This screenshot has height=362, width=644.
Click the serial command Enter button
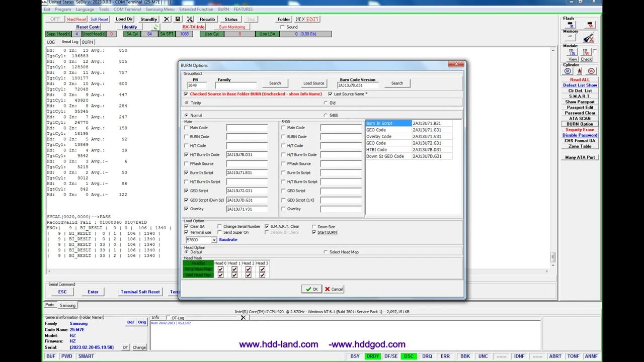(x=93, y=292)
